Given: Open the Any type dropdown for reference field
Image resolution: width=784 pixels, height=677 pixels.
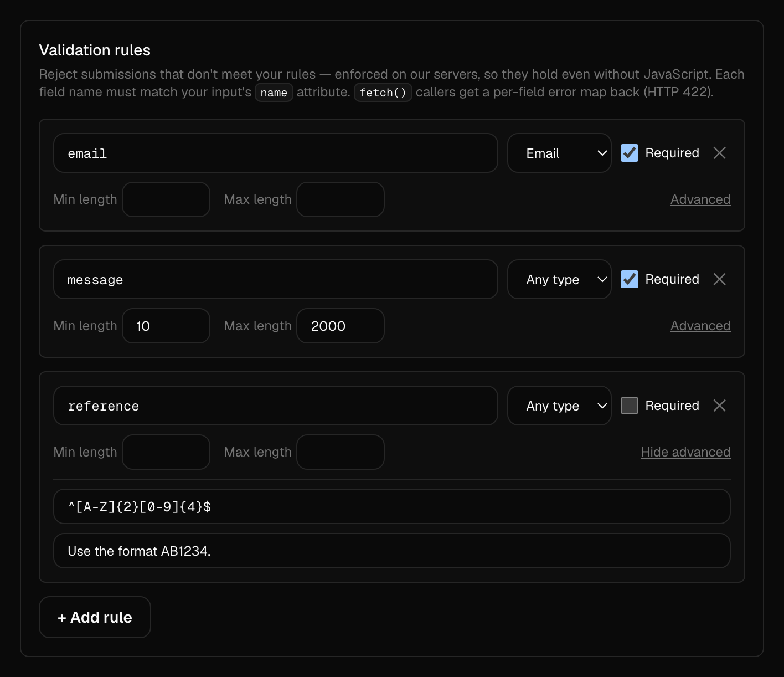Looking at the screenshot, I should [x=559, y=406].
